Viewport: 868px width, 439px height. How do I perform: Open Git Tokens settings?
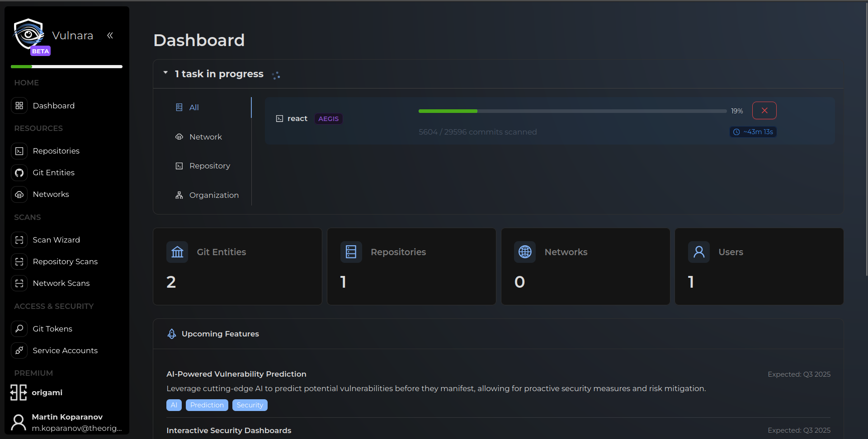click(52, 329)
